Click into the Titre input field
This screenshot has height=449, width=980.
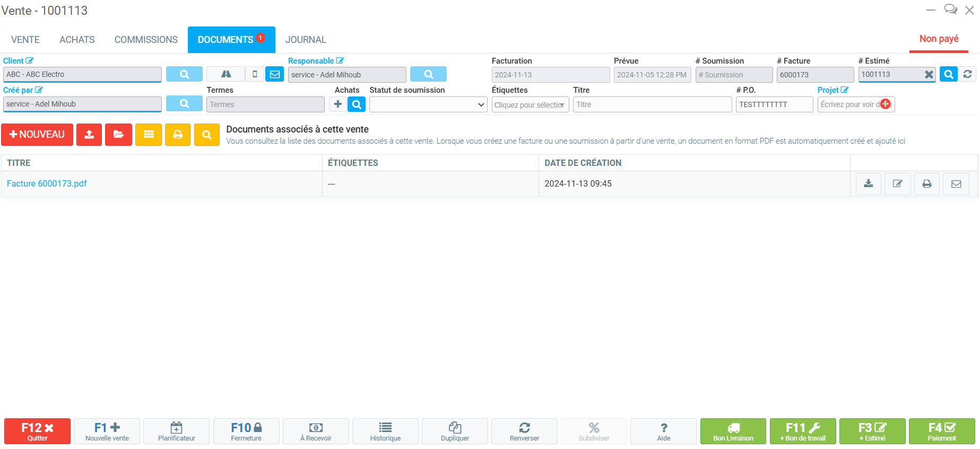click(652, 105)
